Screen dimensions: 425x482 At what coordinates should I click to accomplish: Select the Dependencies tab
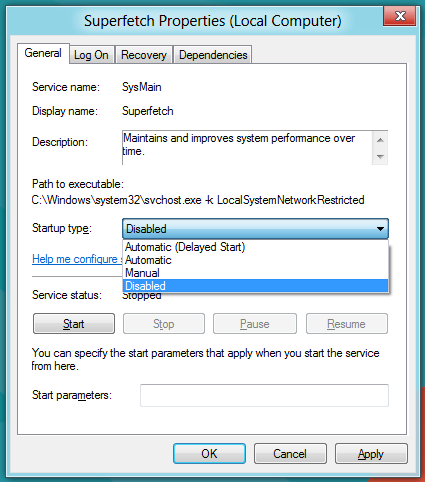click(x=213, y=55)
